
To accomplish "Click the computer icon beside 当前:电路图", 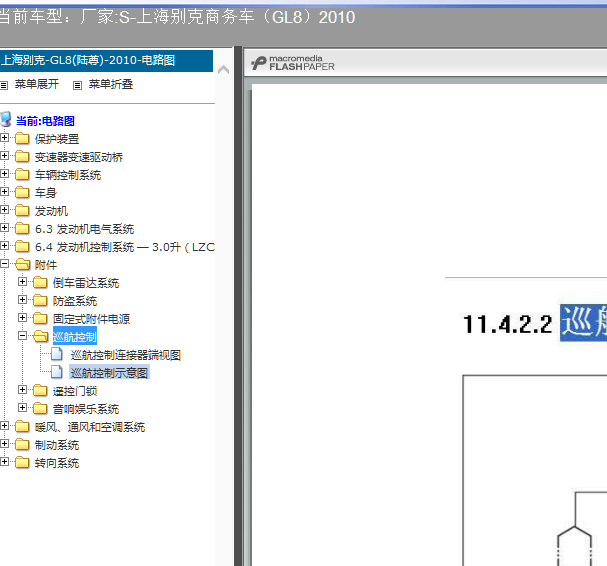I will pyautogui.click(x=6, y=120).
